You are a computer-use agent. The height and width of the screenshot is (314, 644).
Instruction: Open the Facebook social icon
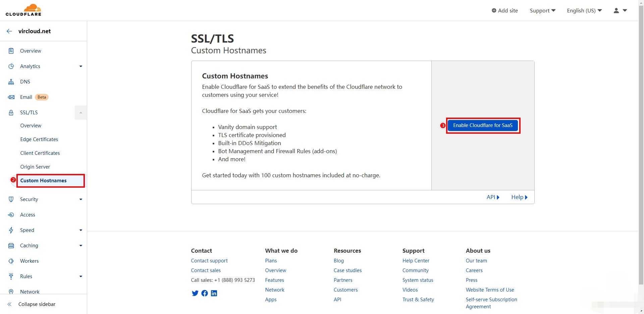click(x=205, y=293)
